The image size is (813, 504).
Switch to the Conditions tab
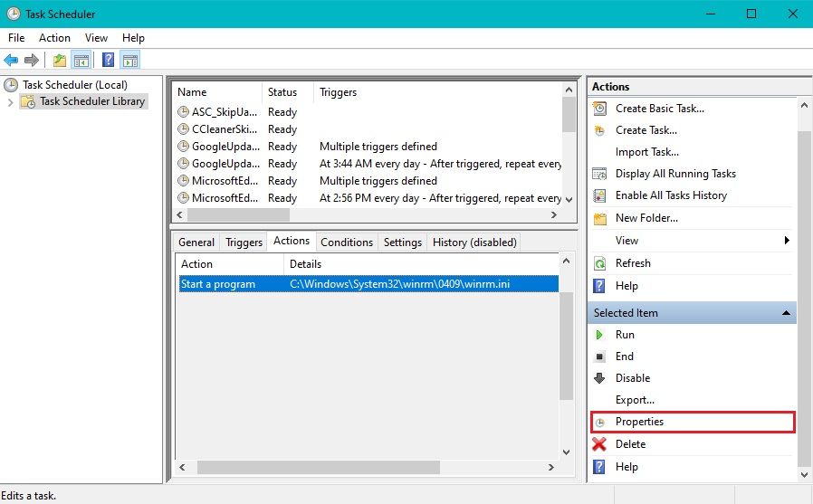[x=347, y=242]
